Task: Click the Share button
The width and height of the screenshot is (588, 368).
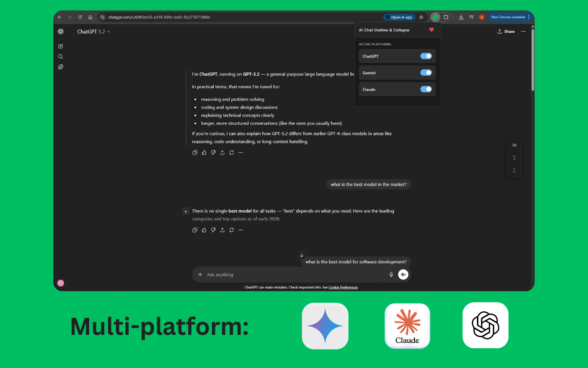Action: tap(506, 31)
